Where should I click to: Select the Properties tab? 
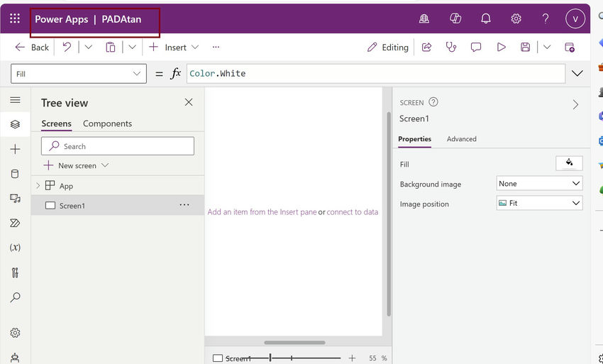[x=414, y=139]
